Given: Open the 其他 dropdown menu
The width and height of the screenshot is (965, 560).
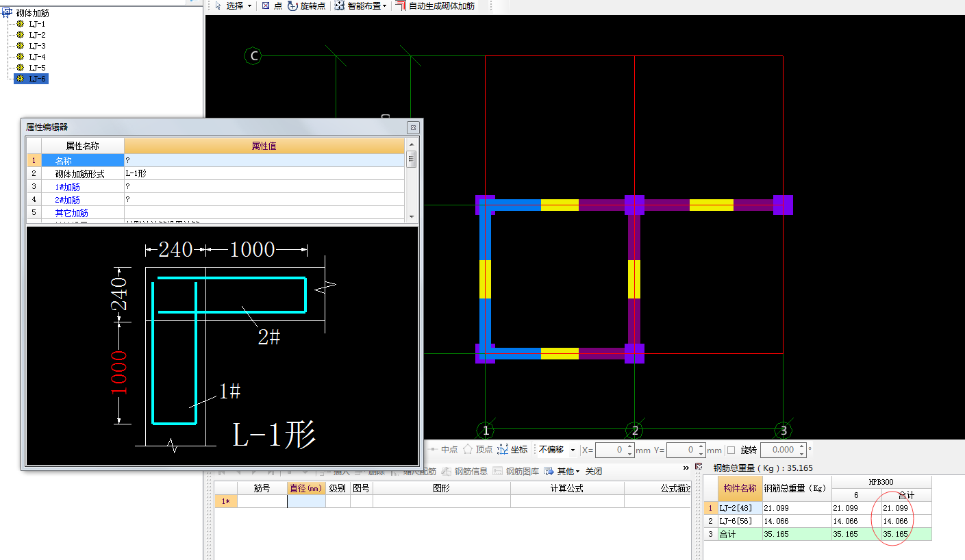Looking at the screenshot, I should click(562, 471).
